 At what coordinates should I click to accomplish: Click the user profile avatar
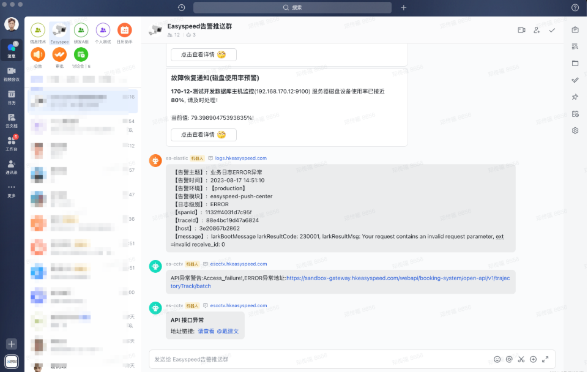pyautogui.click(x=12, y=24)
